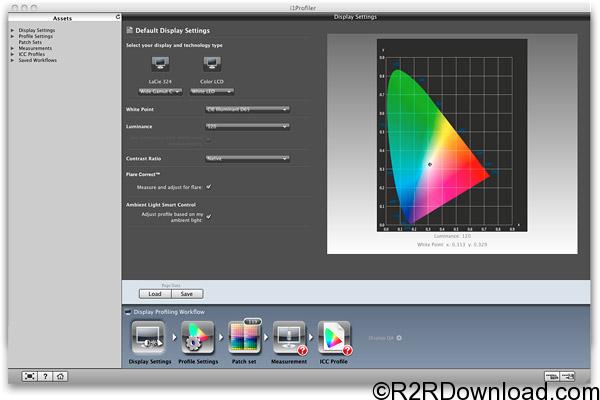Click the left mode button in bottom-right corner
The width and height of the screenshot is (600, 400).
point(552,376)
